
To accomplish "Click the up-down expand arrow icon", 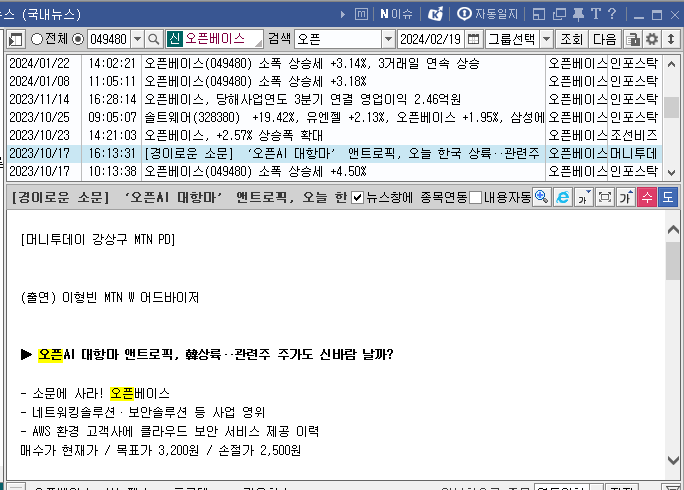I will tap(671, 39).
